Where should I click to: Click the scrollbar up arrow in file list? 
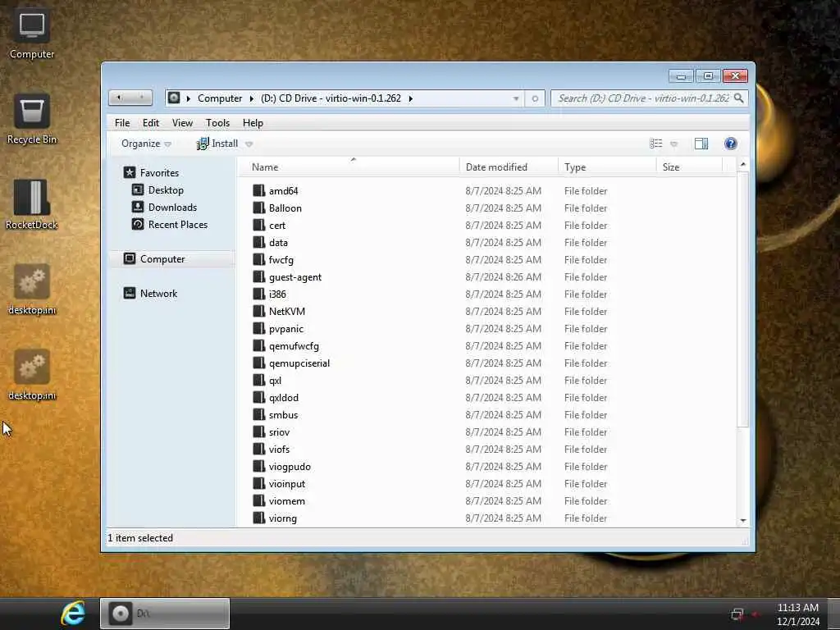tap(743, 164)
